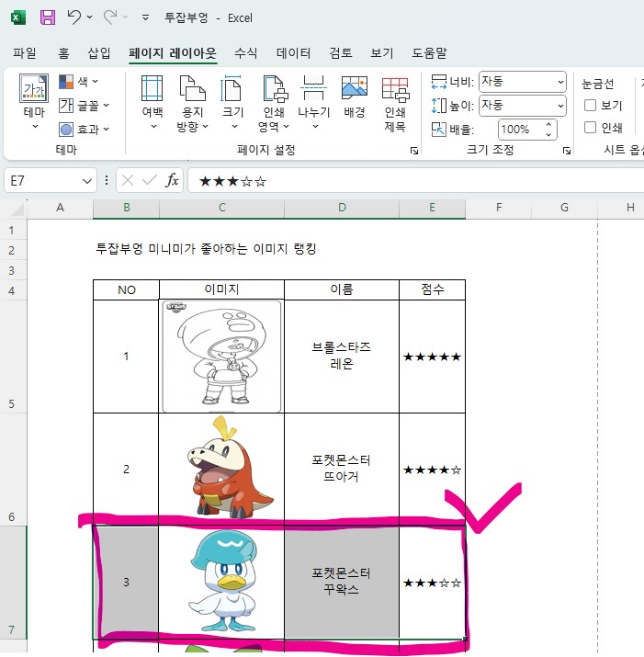Select the 페이지 레이아웃 tab
Viewport: 644px width, 657px height.
pos(173,53)
